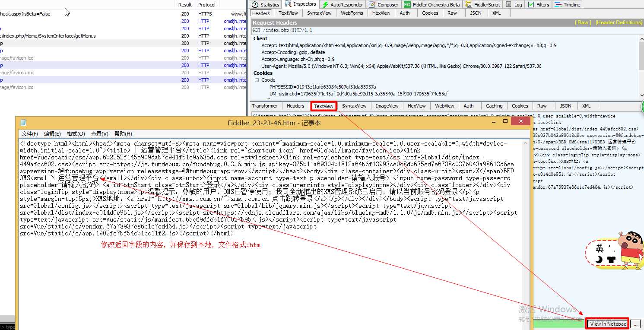The image size is (644, 330).
Task: Select the request Auth inspector tab
Action: point(405,13)
